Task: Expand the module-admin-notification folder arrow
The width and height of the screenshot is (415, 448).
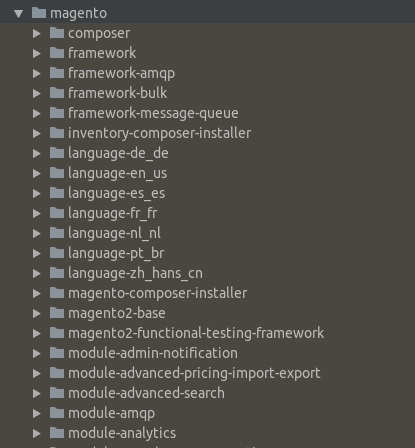Action: [x=37, y=353]
